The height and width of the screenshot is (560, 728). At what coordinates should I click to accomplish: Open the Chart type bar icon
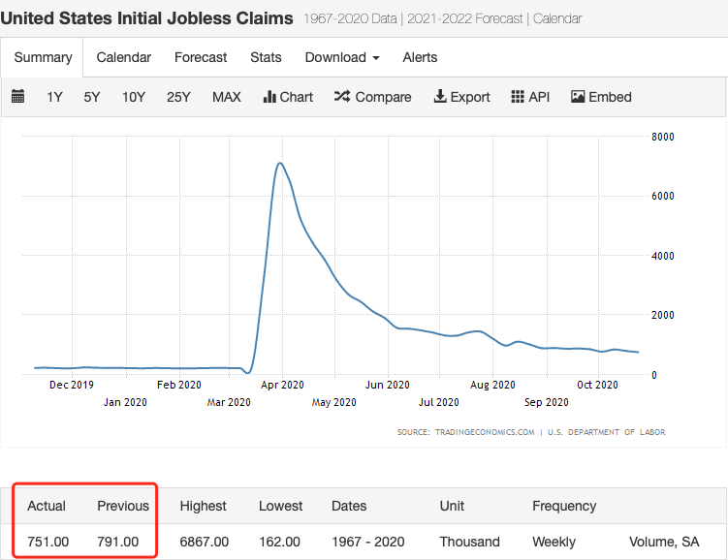[x=269, y=97]
